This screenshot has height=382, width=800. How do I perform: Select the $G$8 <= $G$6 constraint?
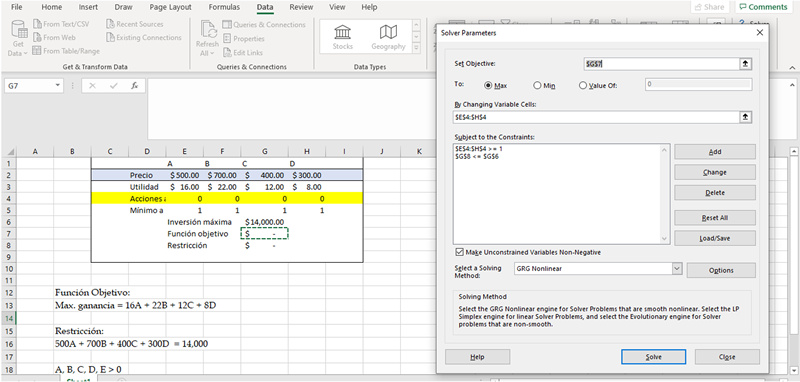[x=477, y=156]
